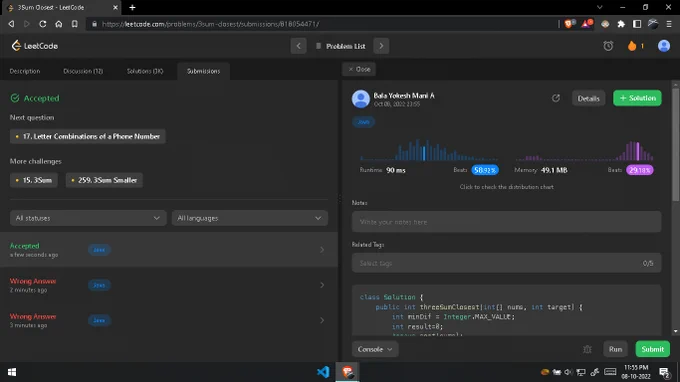Viewport: 680px width, 382px height.
Task: Go to previous problem arrow
Action: tap(298, 46)
